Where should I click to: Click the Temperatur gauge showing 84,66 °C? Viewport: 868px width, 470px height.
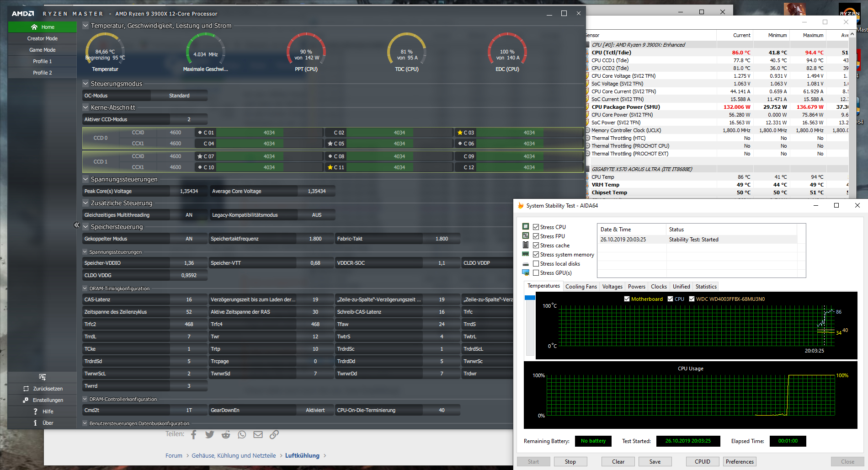click(x=105, y=53)
